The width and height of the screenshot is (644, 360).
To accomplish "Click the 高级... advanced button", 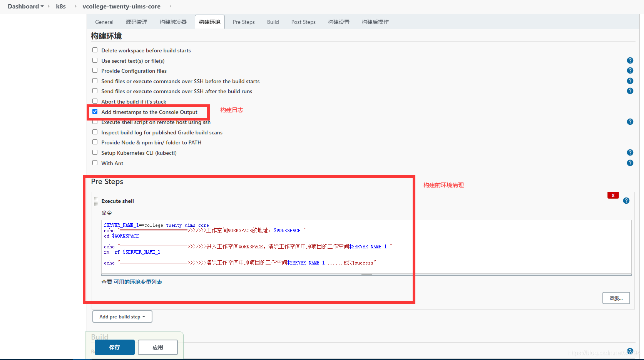I will click(616, 298).
